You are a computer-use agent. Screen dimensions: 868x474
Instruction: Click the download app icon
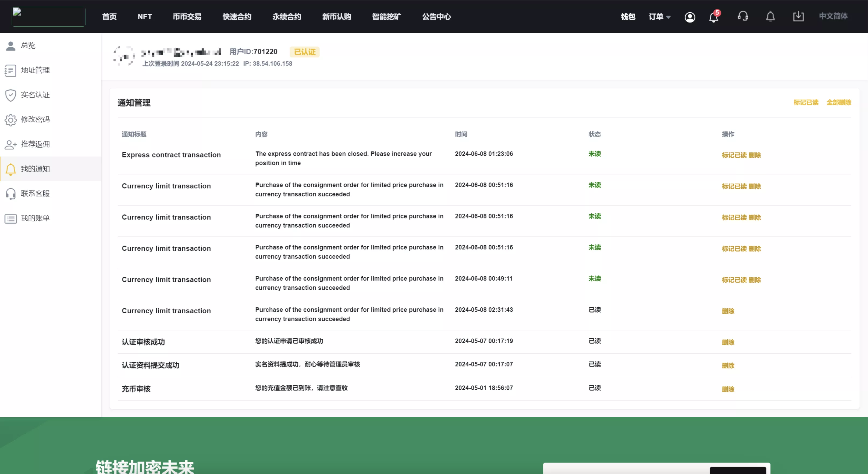click(798, 16)
